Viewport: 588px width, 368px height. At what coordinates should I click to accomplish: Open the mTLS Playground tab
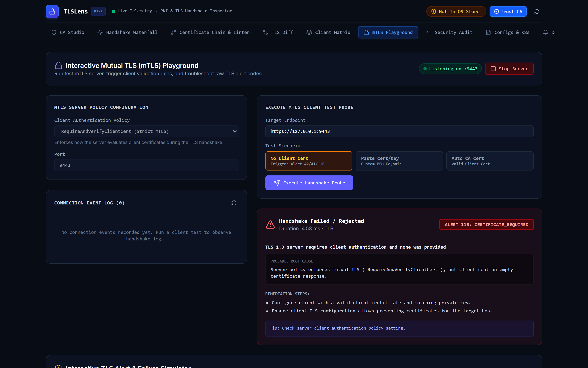coord(388,32)
